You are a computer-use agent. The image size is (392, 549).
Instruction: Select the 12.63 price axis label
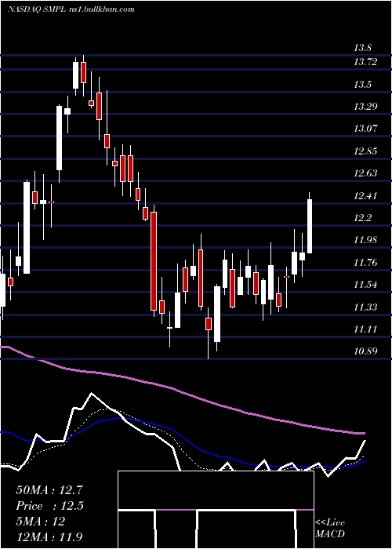click(x=366, y=173)
